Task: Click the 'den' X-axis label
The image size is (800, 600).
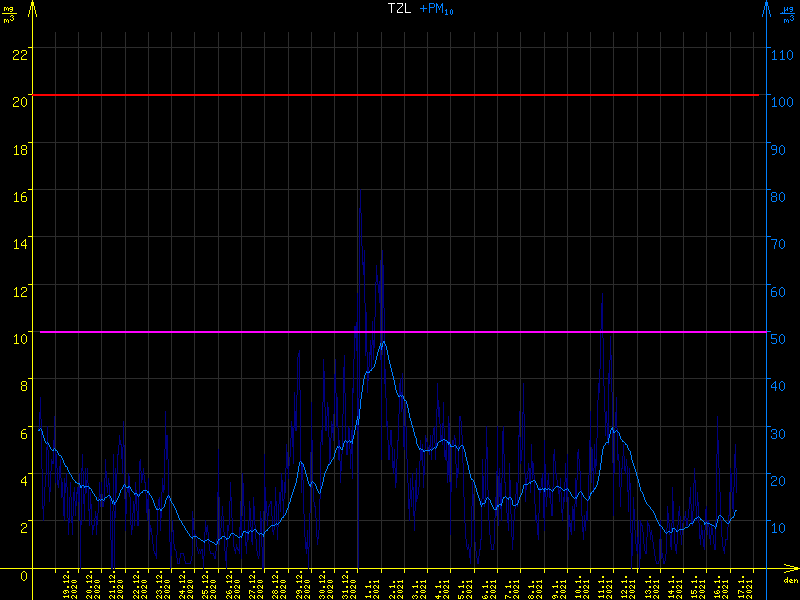Action: 790,580
